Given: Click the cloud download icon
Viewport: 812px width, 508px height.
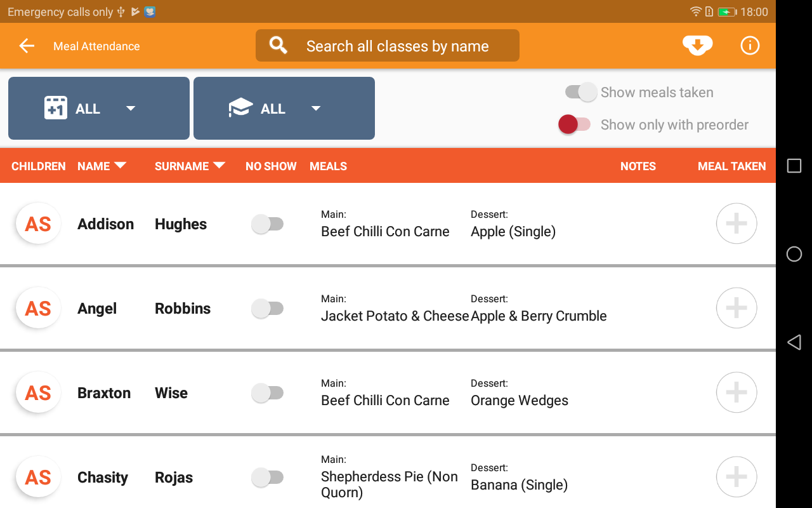Looking at the screenshot, I should point(697,46).
